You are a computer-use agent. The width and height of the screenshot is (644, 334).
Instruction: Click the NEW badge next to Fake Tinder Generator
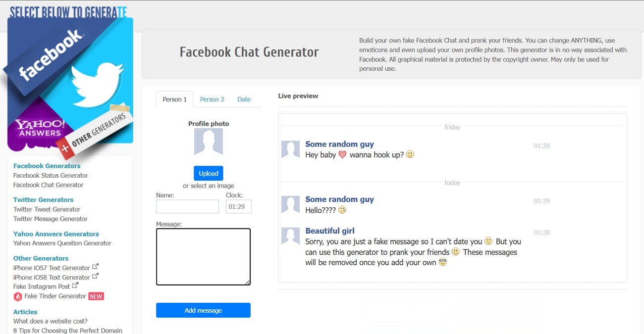(x=96, y=296)
